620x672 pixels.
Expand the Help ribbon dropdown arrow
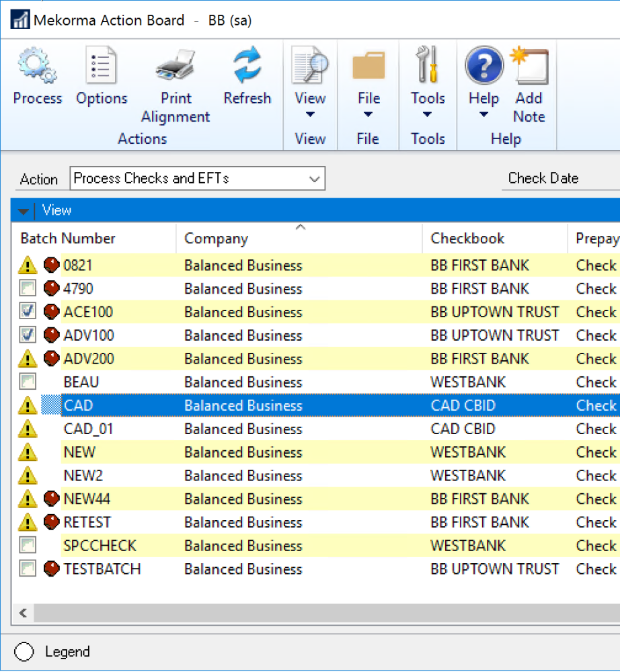(483, 114)
